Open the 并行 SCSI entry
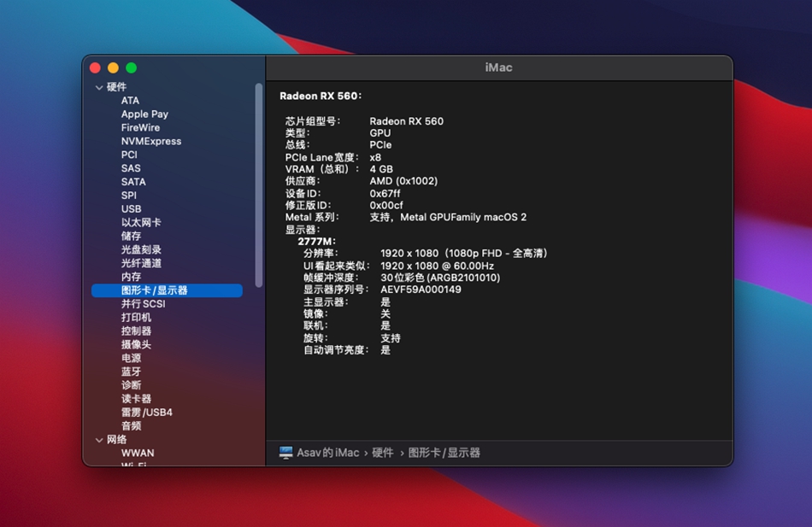 point(143,304)
